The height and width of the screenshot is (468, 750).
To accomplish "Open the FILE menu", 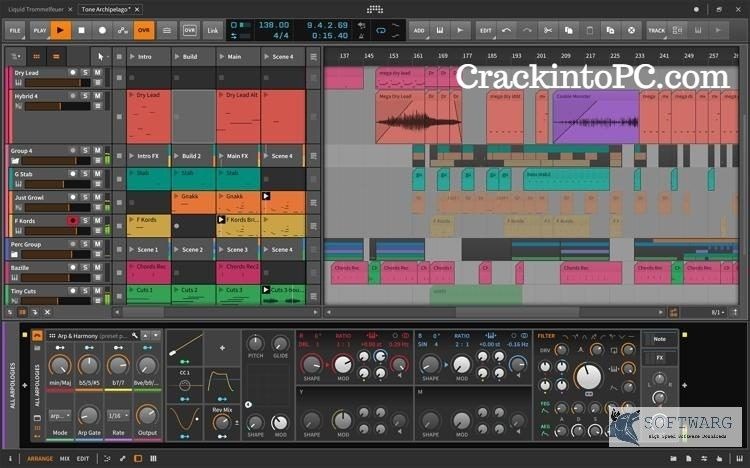I will (15, 30).
